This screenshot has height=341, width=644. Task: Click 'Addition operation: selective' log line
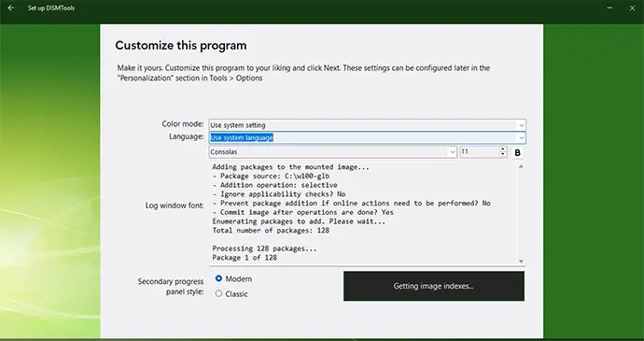pyautogui.click(x=274, y=185)
